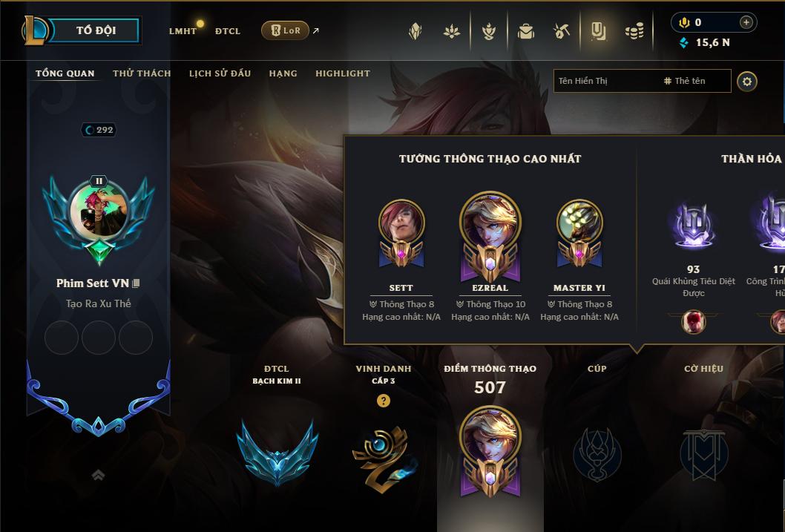The width and height of the screenshot is (785, 532).
Task: Open the LỊCH SỬ ĐẤU tab
Action: coord(220,73)
